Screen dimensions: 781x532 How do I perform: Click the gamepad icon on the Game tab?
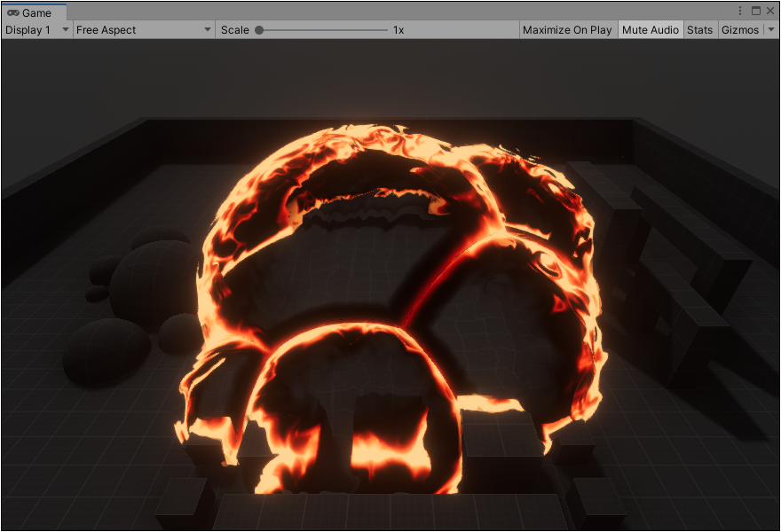(13, 13)
